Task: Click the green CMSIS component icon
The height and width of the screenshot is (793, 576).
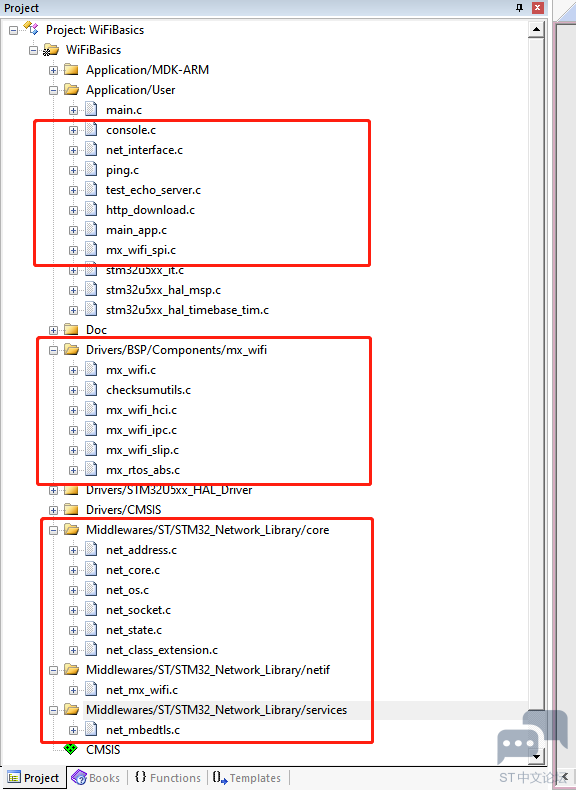Action: (71, 749)
